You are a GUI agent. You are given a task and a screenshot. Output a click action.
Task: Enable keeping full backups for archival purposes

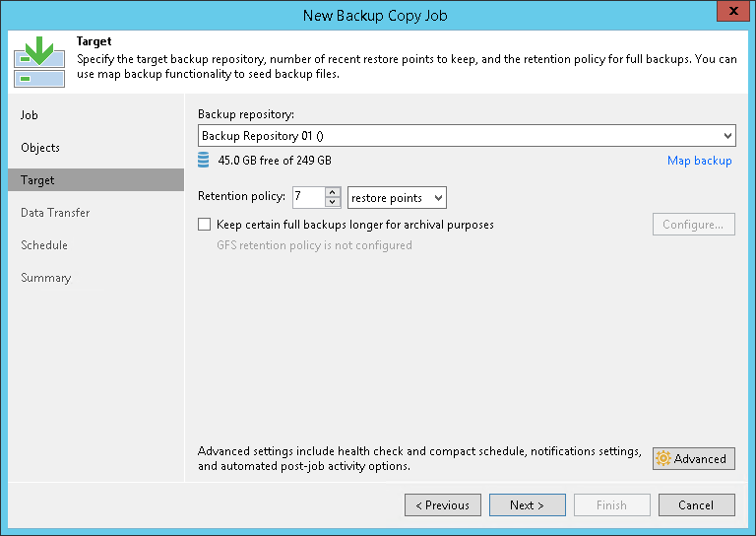[205, 225]
